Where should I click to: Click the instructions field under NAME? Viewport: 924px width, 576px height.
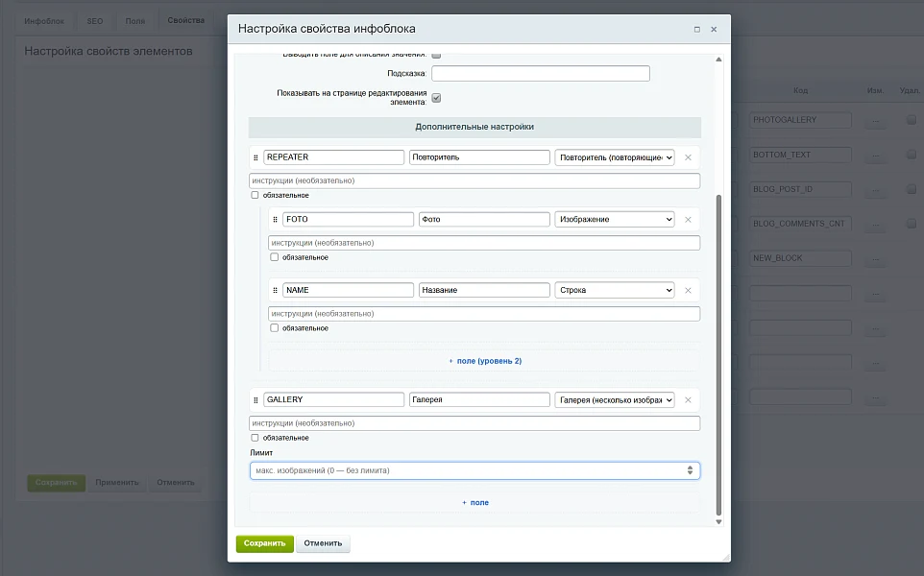pos(484,313)
